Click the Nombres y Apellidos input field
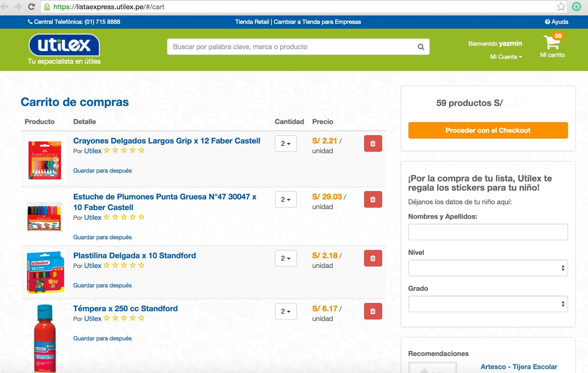Screen dimensions: 588x373 (488, 232)
